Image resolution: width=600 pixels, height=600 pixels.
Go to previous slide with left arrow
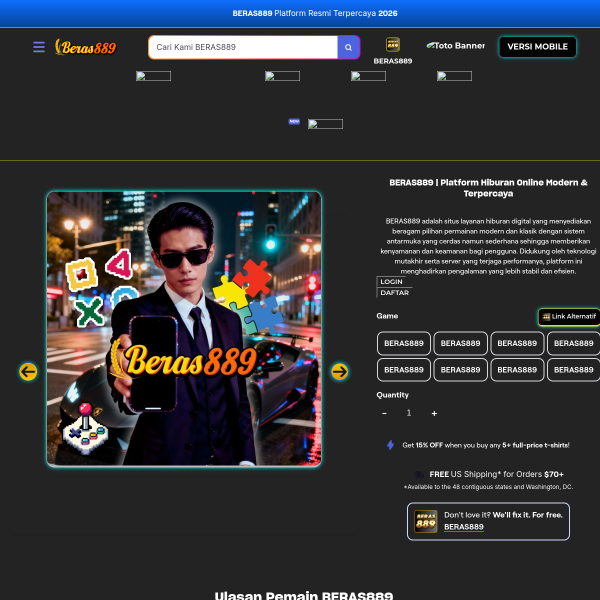(x=28, y=372)
